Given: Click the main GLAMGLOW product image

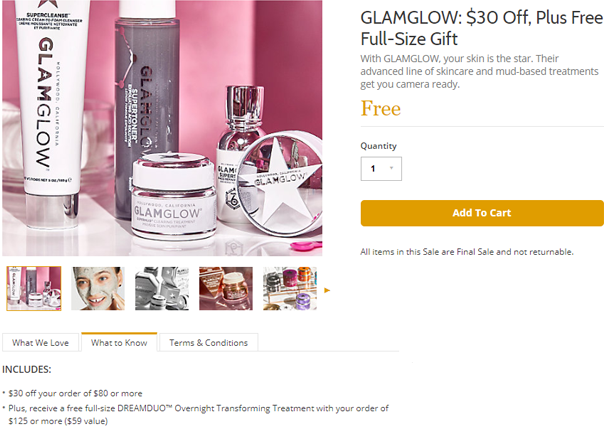Looking at the screenshot, I should (162, 128).
